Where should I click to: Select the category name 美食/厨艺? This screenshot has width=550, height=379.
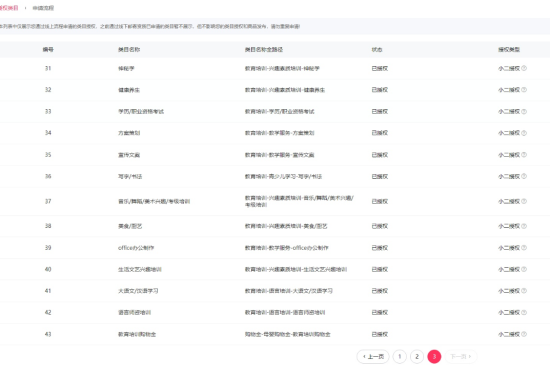coord(130,226)
